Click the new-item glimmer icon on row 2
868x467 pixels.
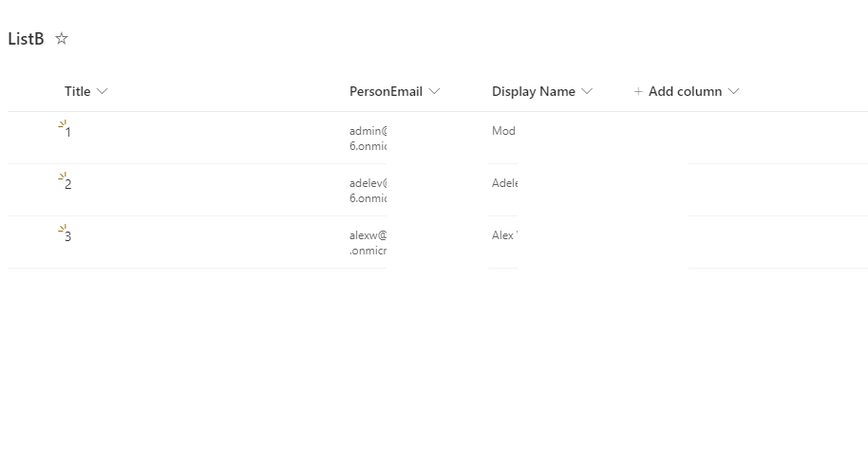[x=62, y=176]
